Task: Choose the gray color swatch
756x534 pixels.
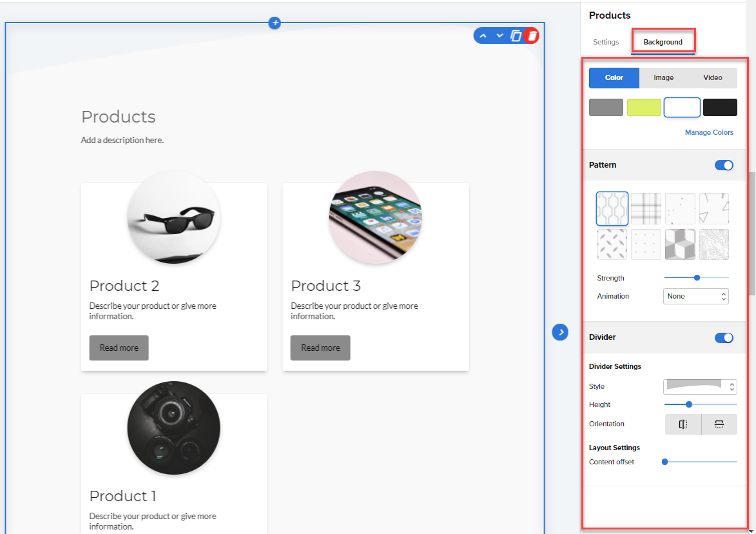Action: coord(606,107)
